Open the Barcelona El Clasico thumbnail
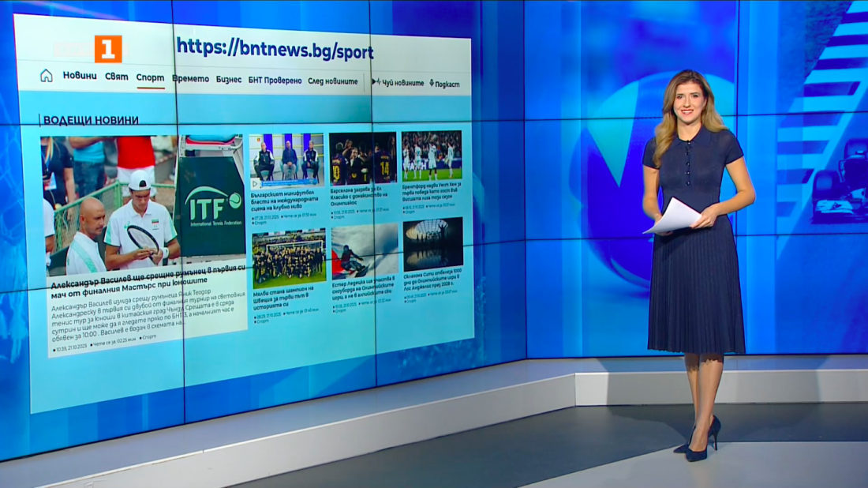Image resolution: width=868 pixels, height=488 pixels. [x=362, y=158]
